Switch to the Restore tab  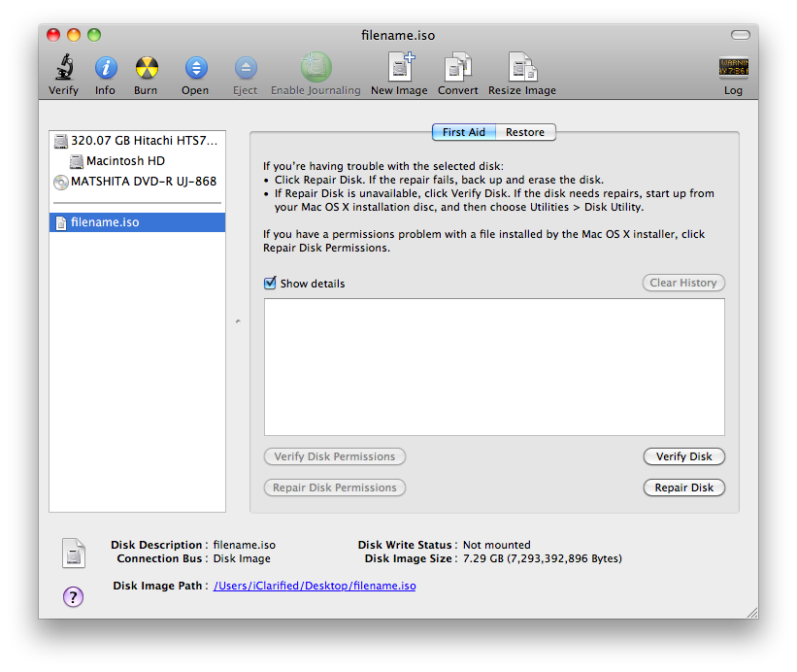tap(525, 132)
